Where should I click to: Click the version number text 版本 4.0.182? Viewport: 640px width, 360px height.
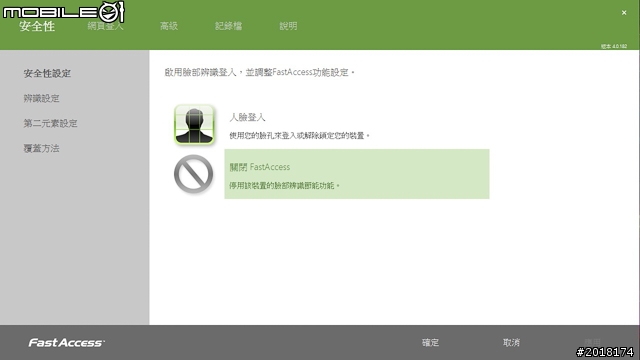point(613,46)
